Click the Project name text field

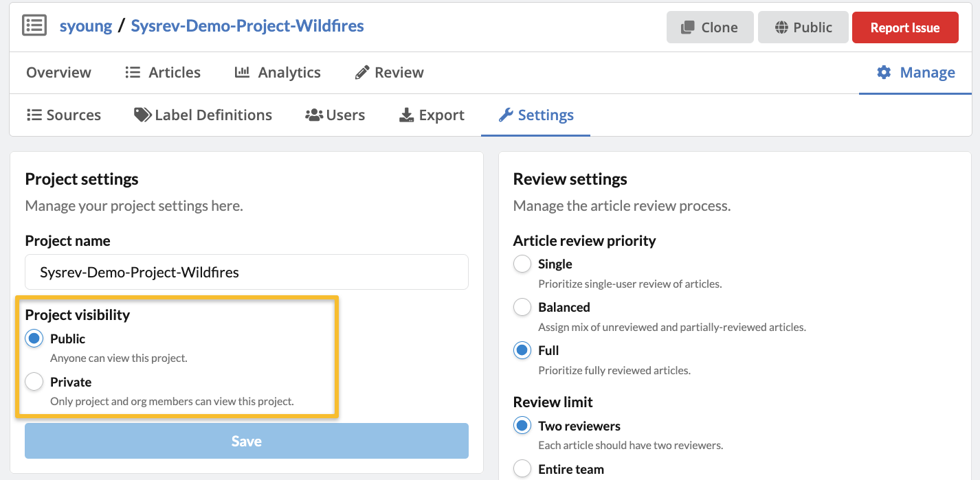pos(247,273)
